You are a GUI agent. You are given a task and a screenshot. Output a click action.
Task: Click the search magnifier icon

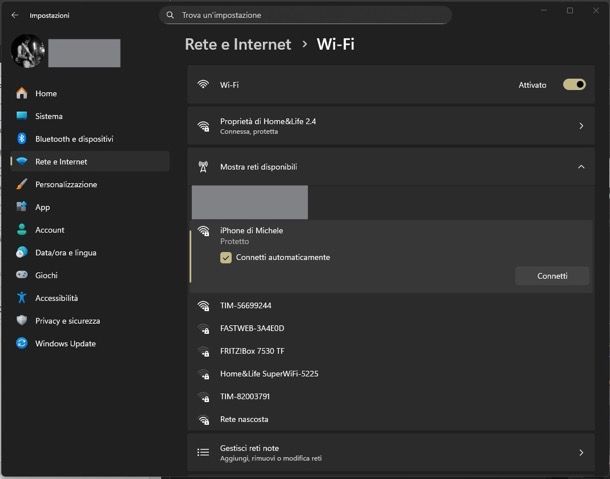point(171,15)
